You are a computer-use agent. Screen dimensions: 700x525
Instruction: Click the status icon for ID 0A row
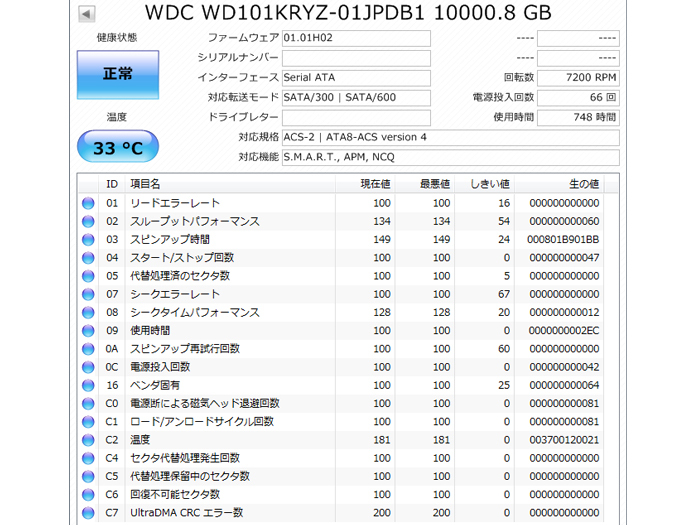(88, 349)
